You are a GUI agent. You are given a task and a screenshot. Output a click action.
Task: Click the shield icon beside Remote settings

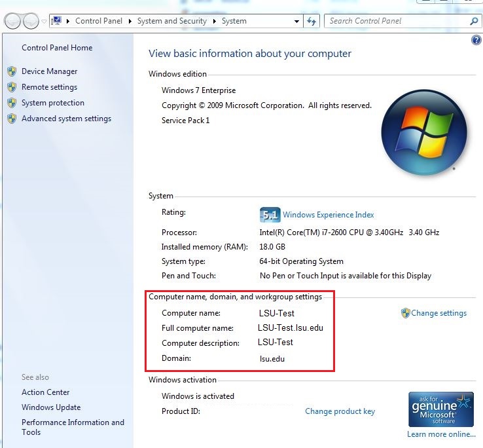pos(12,87)
